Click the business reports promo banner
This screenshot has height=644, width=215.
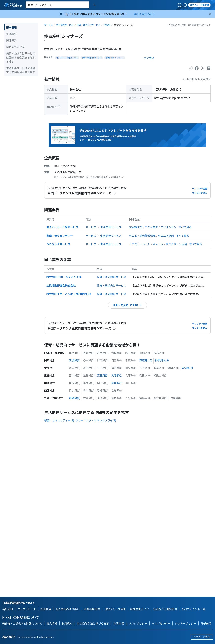pyautogui.click(x=127, y=135)
